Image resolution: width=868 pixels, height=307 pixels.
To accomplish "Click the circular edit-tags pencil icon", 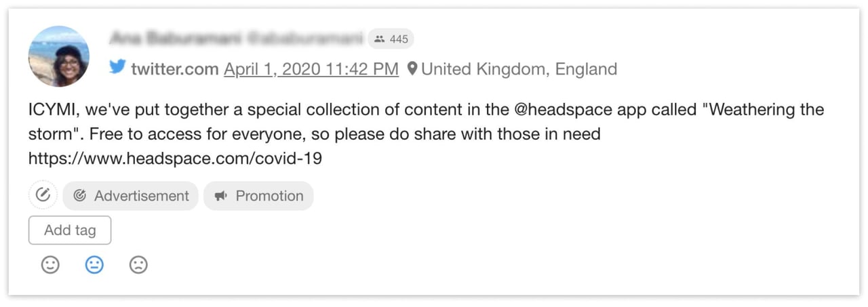I will point(43,195).
